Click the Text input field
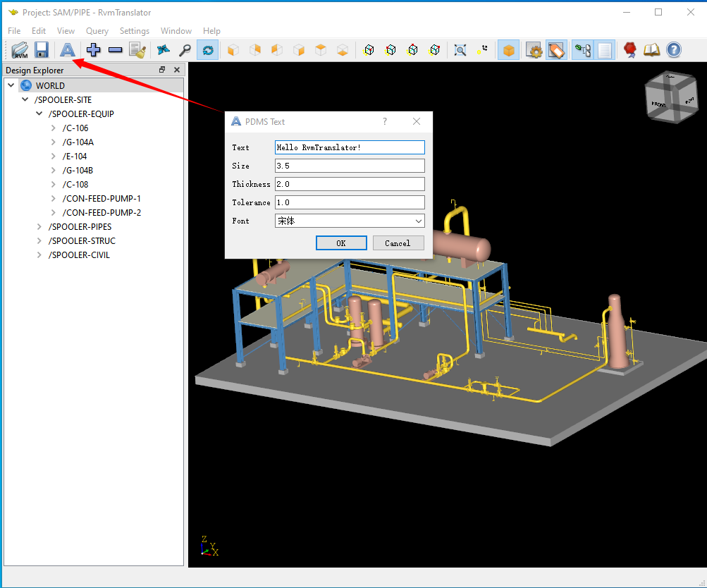Screen dimensions: 707x588 [x=350, y=147]
